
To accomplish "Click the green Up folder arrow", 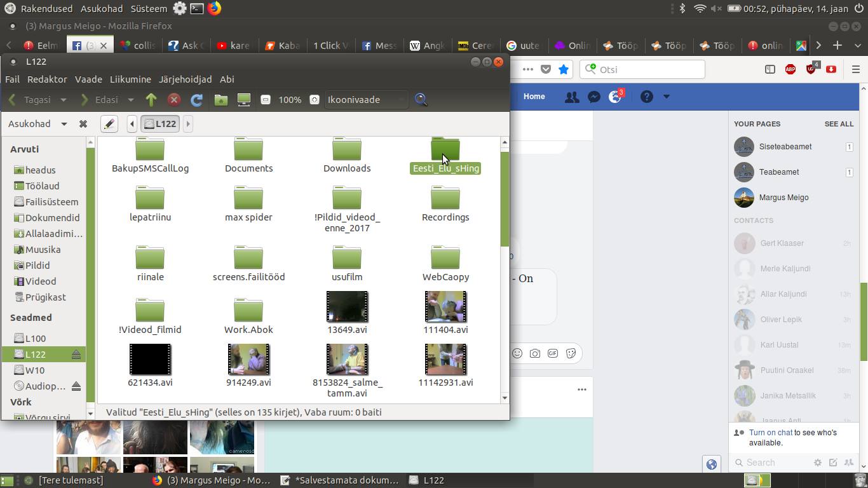I will coord(151,100).
